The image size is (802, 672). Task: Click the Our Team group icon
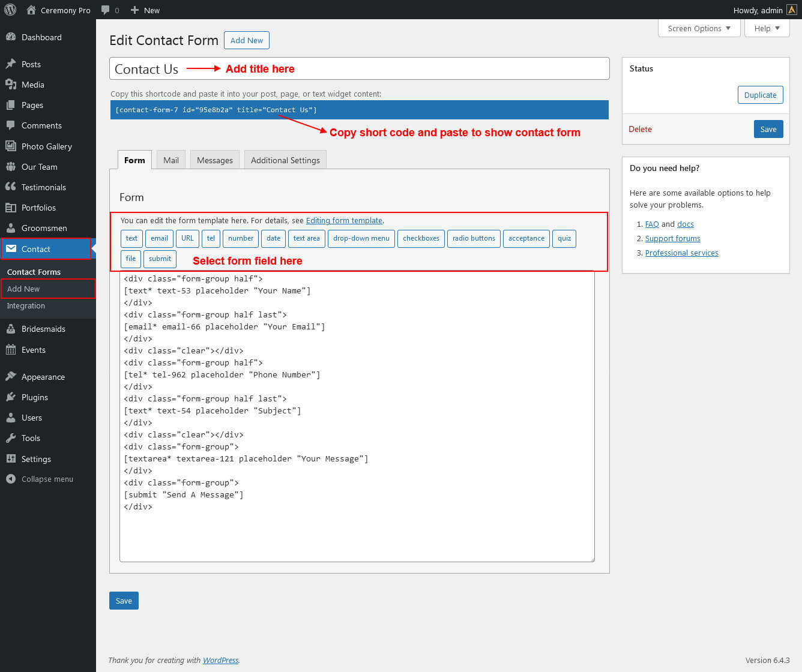click(11, 167)
